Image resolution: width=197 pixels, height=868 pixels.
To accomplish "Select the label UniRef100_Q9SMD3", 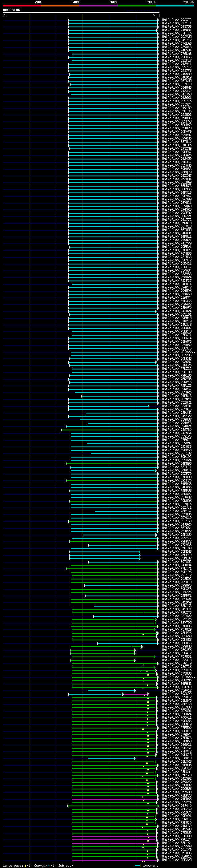I will (177, 115).
